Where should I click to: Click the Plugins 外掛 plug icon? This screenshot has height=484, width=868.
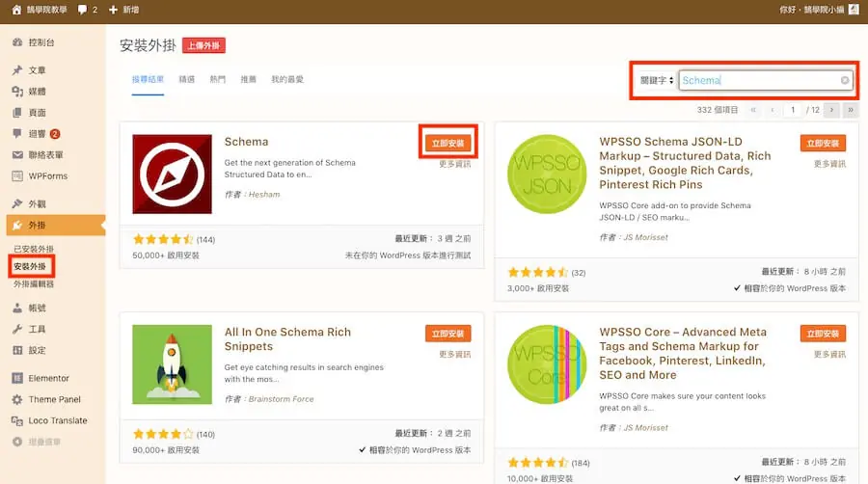click(17, 226)
